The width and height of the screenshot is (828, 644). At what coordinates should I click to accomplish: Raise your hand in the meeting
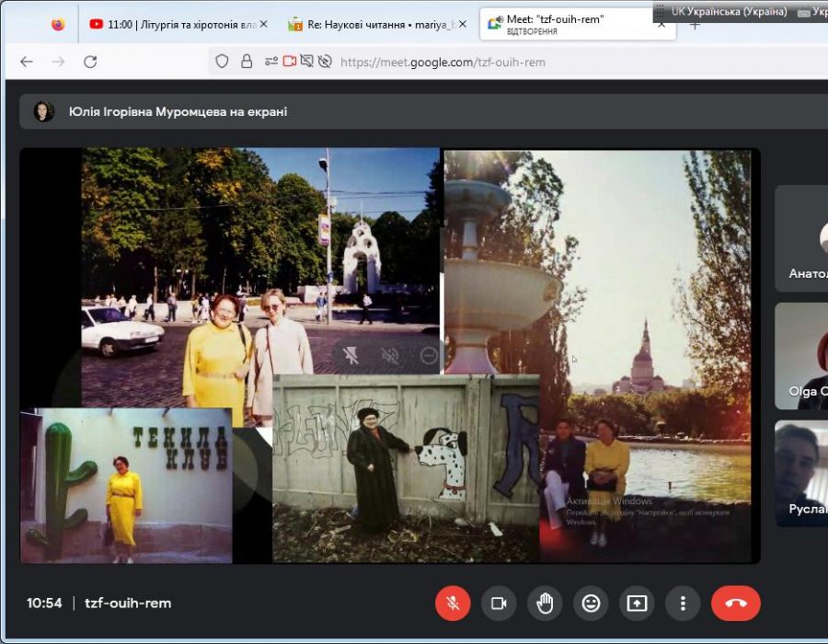click(x=545, y=604)
